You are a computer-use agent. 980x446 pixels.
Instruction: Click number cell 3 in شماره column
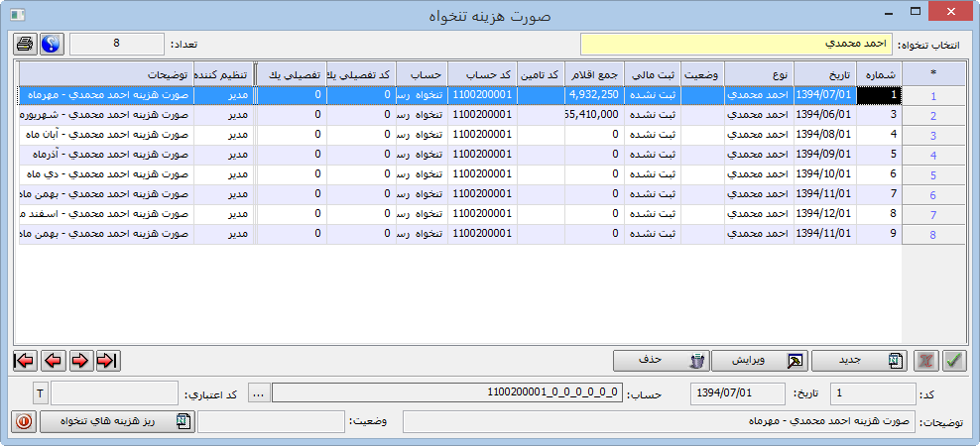point(880,115)
